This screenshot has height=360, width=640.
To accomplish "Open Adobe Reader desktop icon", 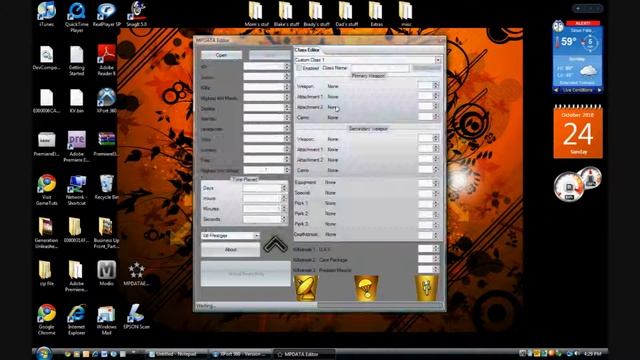I will pyautogui.click(x=107, y=60).
